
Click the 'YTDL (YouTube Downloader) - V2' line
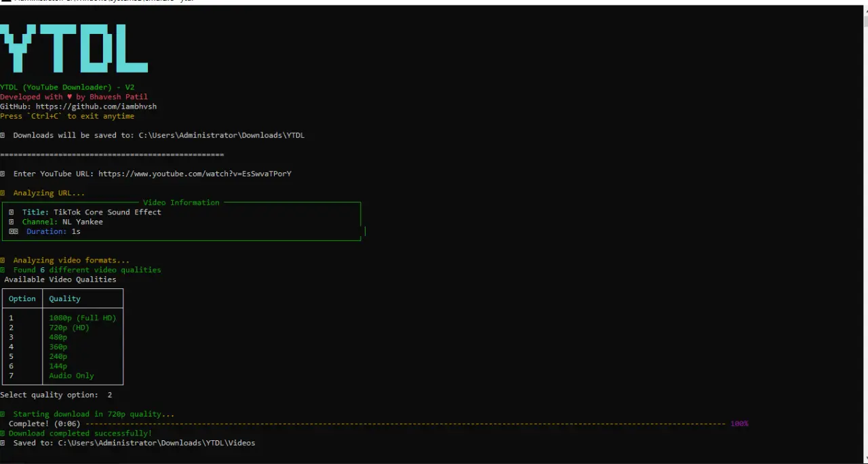(x=67, y=88)
